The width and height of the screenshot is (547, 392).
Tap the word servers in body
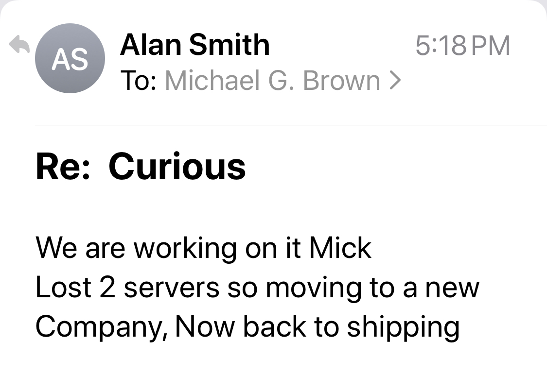pyautogui.click(x=172, y=289)
